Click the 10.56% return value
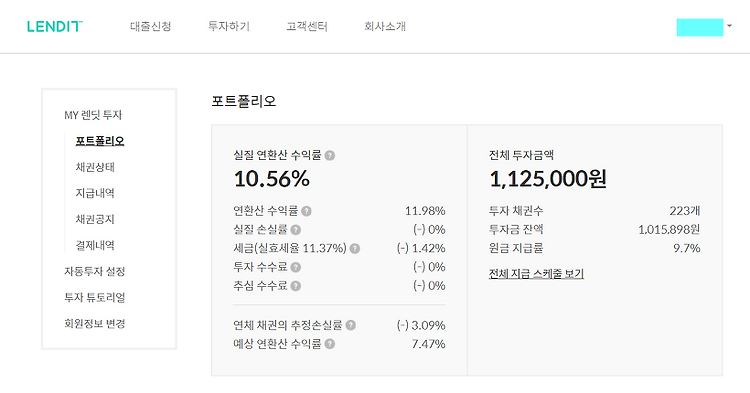 (272, 179)
